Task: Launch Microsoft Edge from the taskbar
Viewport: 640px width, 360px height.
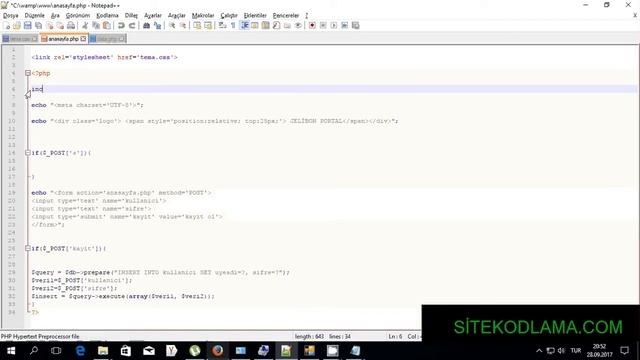Action: (x=80, y=351)
